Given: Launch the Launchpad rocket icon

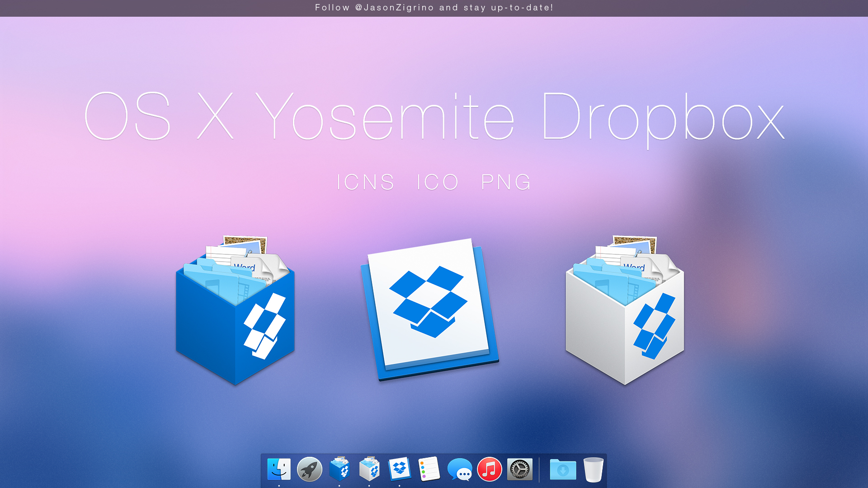Looking at the screenshot, I should click(x=309, y=469).
